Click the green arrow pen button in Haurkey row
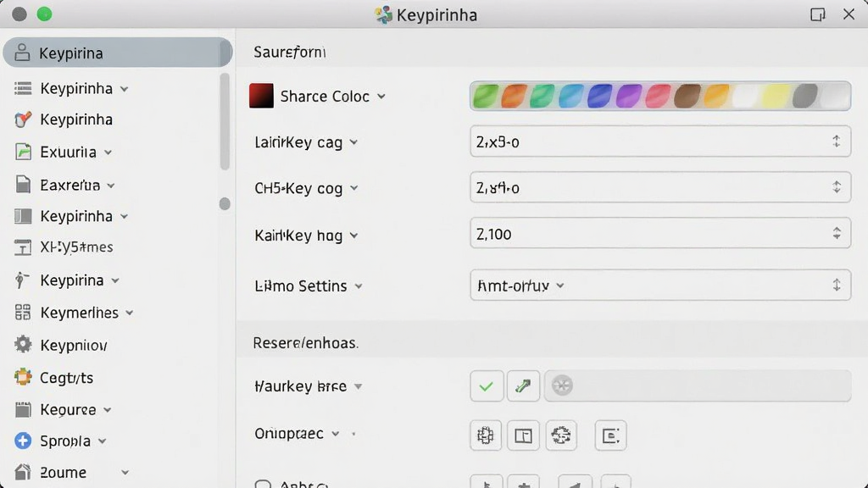Viewport: 868px width, 488px height. [x=522, y=385]
